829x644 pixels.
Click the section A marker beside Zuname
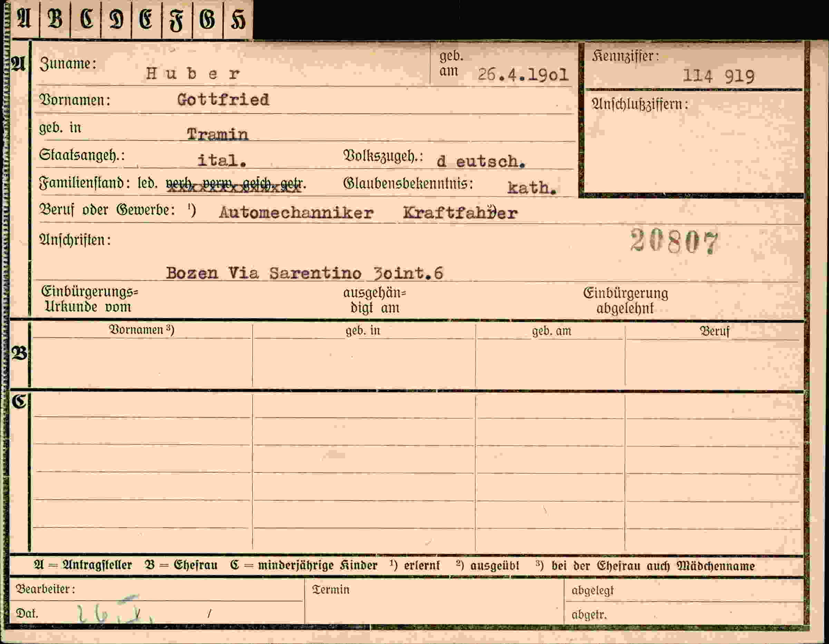[x=18, y=64]
